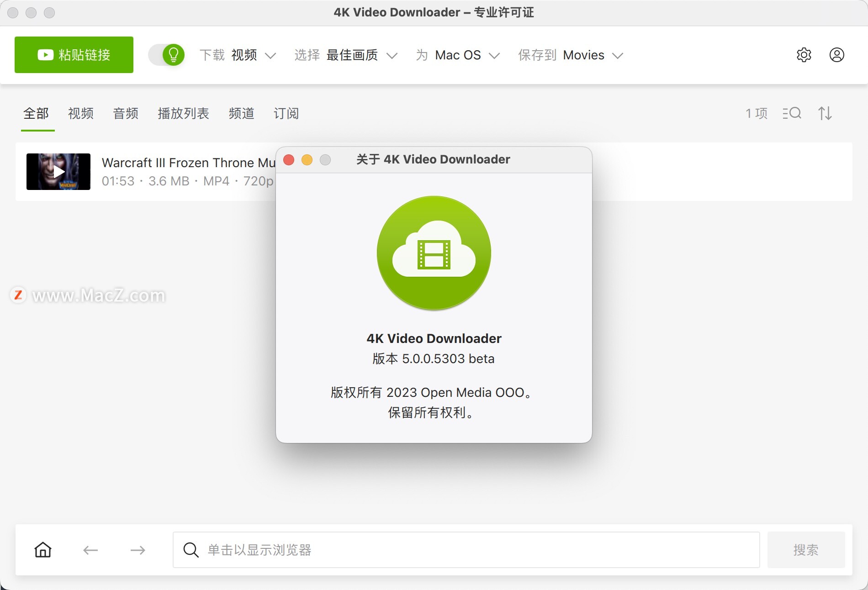
Task: Open the 视频 download format dropdown
Action: pyautogui.click(x=253, y=55)
